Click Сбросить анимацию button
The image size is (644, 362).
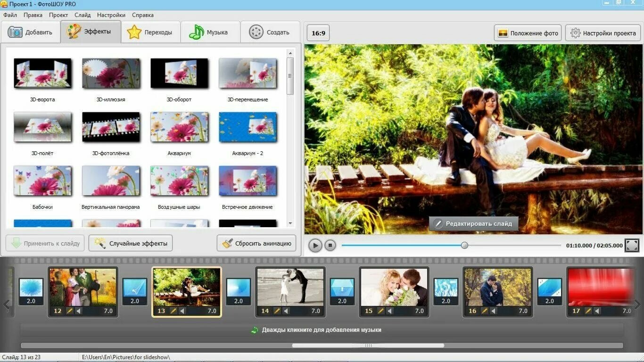click(x=256, y=243)
